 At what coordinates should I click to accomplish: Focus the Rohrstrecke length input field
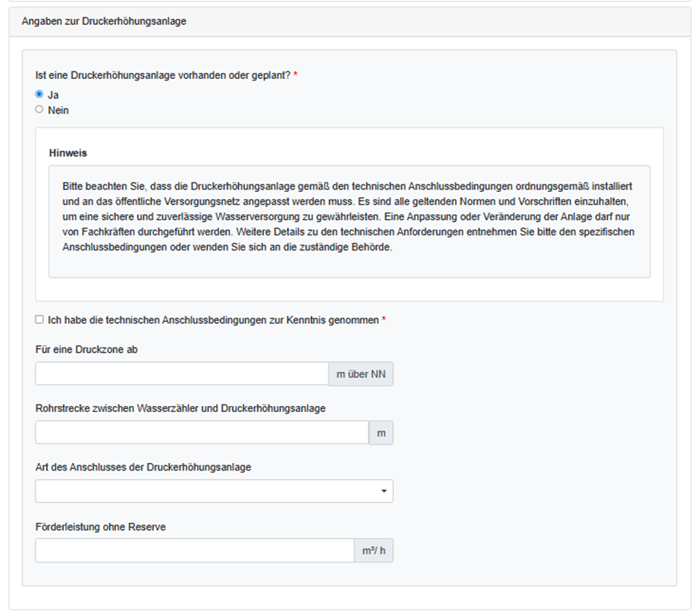coord(201,432)
